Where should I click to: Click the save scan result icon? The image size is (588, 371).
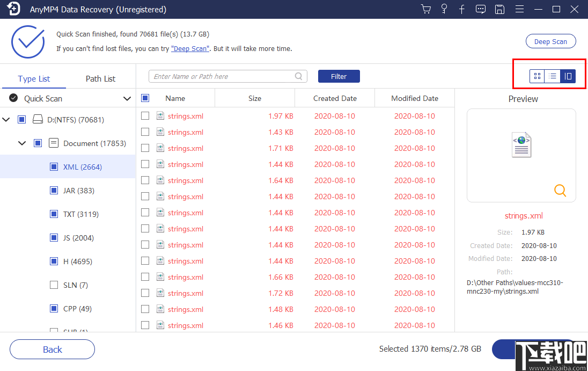click(499, 9)
